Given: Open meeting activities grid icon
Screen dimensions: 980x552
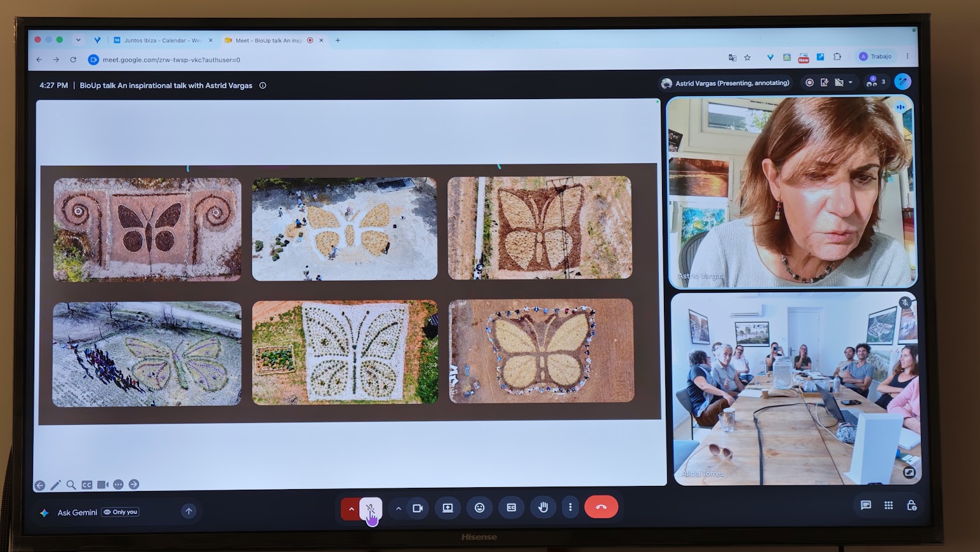Looking at the screenshot, I should pyautogui.click(x=889, y=505).
